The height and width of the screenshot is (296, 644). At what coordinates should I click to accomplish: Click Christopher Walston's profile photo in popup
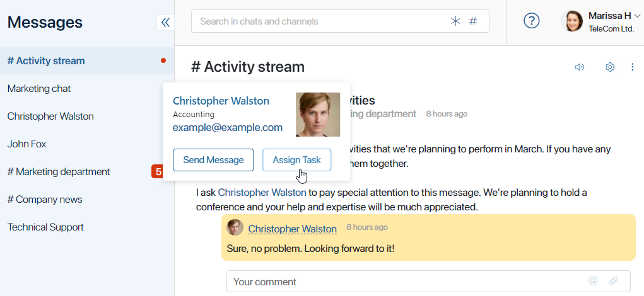[318, 115]
